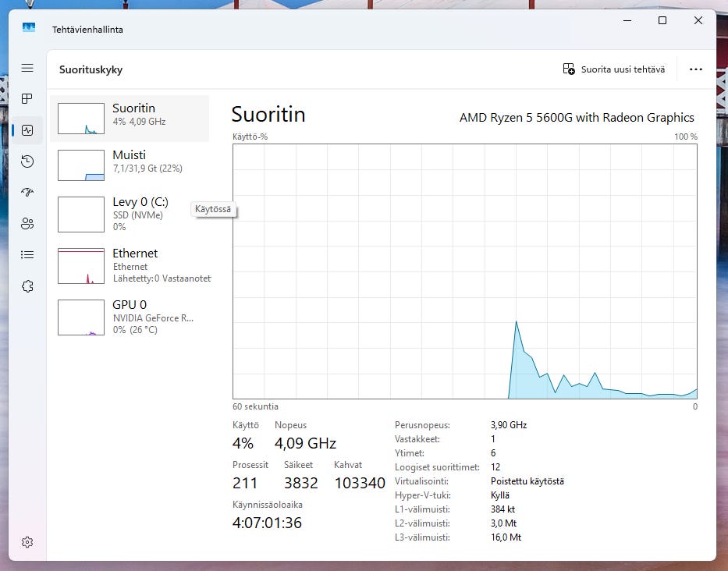Click the Task Manager title bar icon
Screen dimensions: 728x571
29,29
